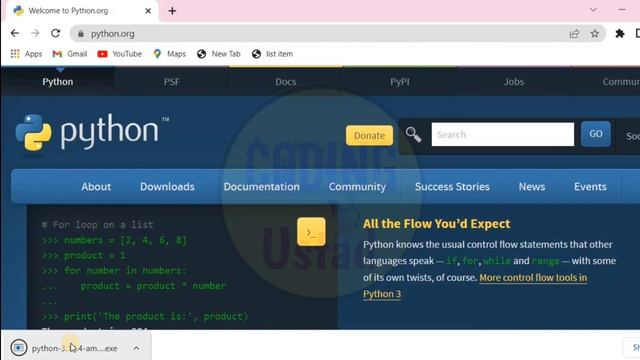This screenshot has height=360, width=640.
Task: Select the Python top navigation tab
Action: tap(58, 82)
